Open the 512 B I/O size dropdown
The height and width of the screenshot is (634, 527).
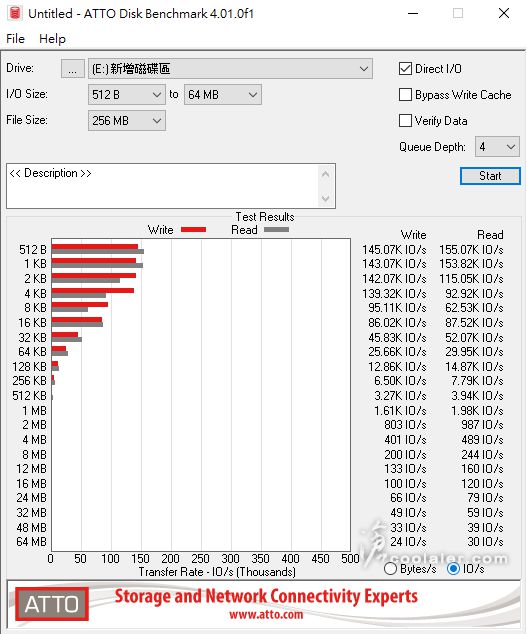127,95
